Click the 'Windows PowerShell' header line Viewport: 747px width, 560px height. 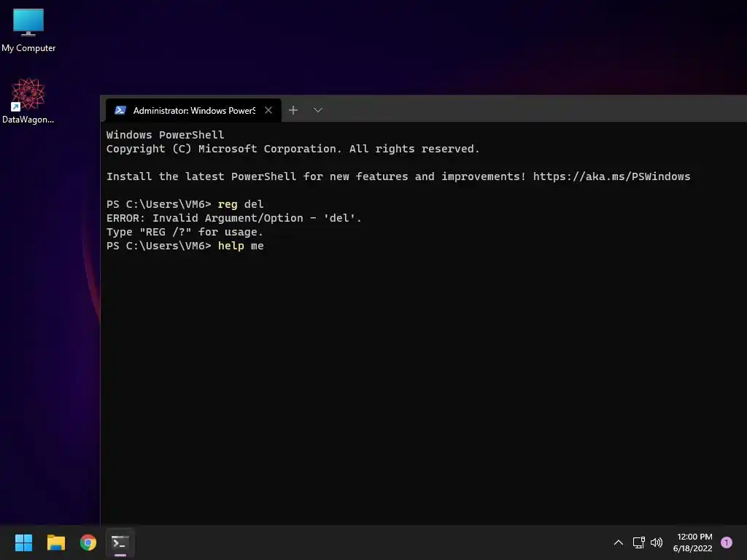(x=165, y=135)
